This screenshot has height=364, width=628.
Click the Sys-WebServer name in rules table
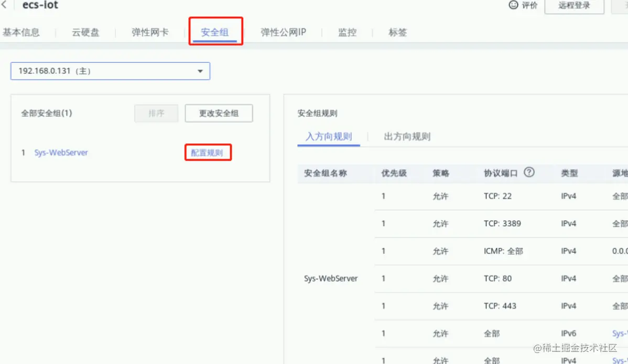[x=330, y=279]
